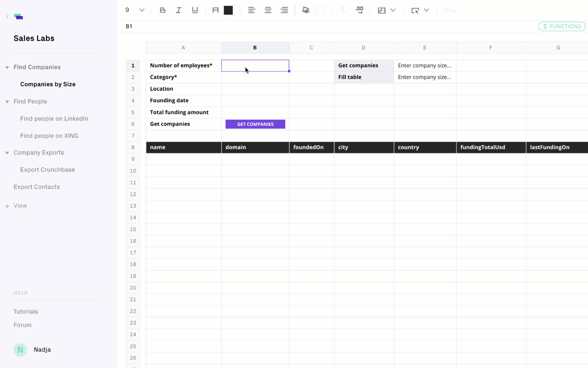This screenshot has height=368, width=588.
Task: Select the 'Total funding amount' cell
Action: [183, 112]
